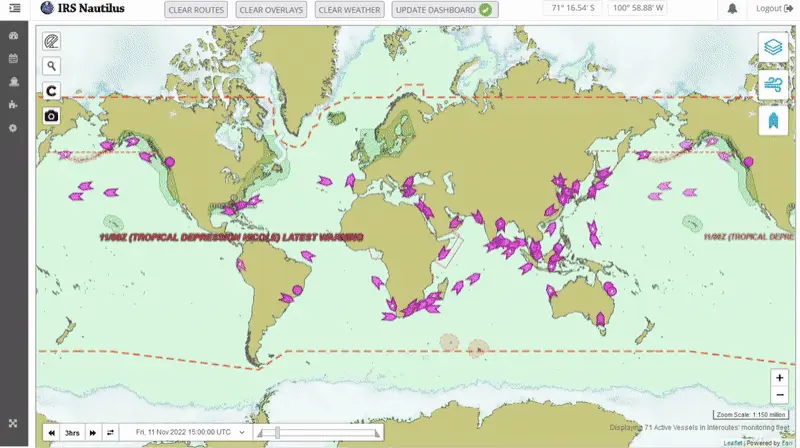
Task: Zoom in with the map plus button
Action: point(779,378)
